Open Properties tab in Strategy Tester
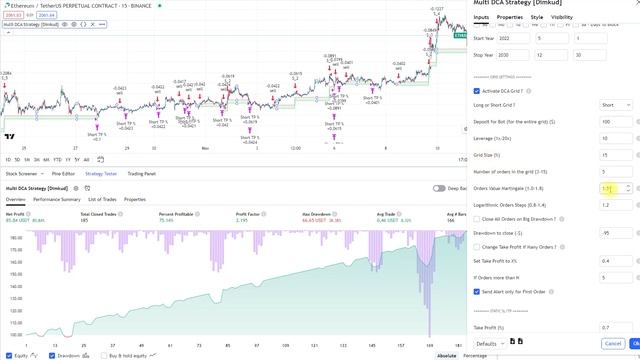This screenshot has height=360, width=640. [135, 200]
